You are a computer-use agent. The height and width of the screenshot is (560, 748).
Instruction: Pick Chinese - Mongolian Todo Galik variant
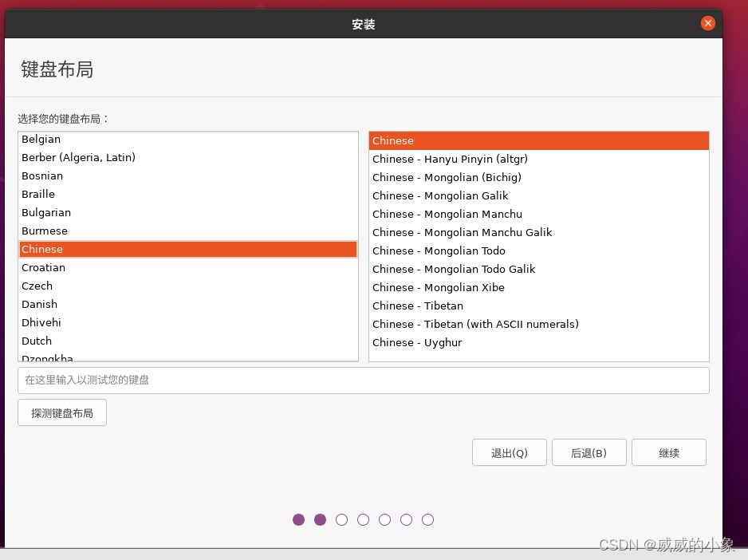click(x=538, y=270)
